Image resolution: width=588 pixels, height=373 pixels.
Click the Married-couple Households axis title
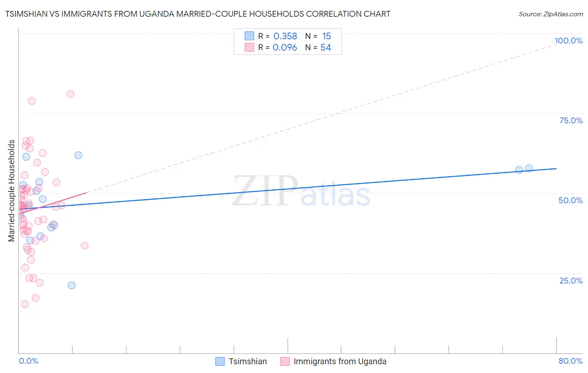click(x=12, y=191)
